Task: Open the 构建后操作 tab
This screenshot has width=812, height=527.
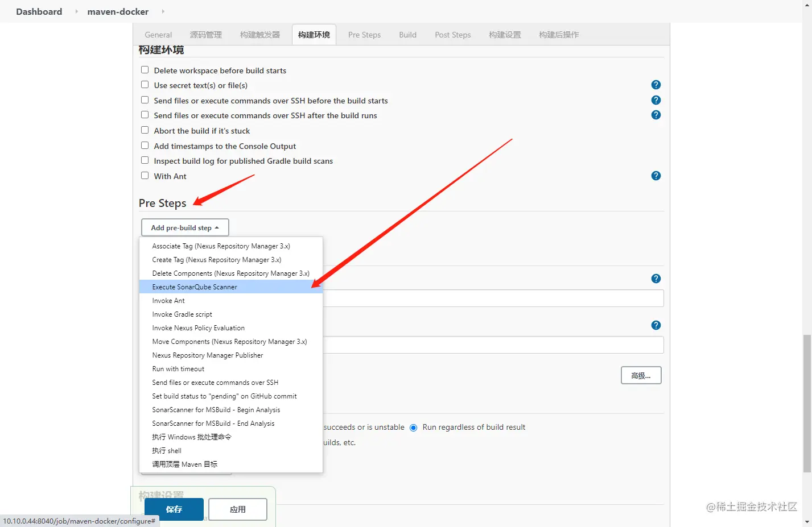Action: [x=559, y=35]
